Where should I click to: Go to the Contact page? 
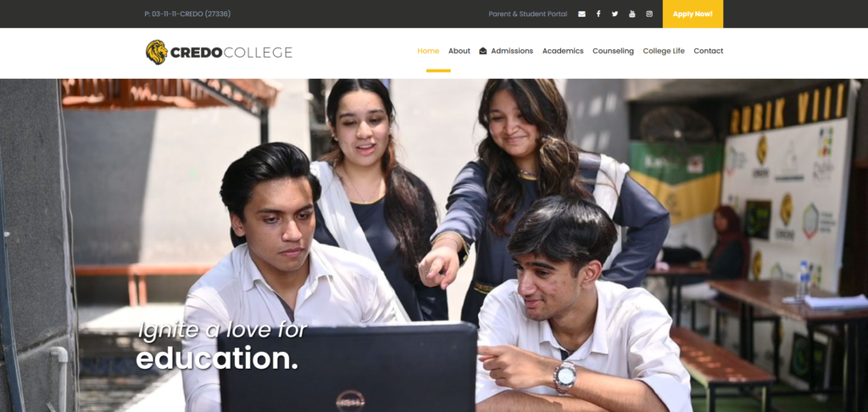coord(709,51)
